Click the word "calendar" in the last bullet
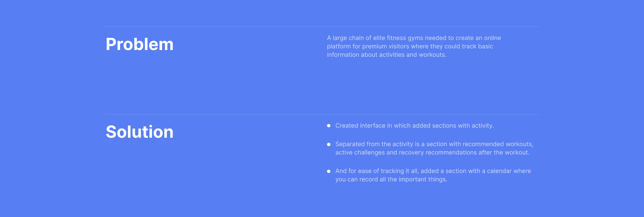The width and height of the screenshot is (644, 217). (499, 171)
